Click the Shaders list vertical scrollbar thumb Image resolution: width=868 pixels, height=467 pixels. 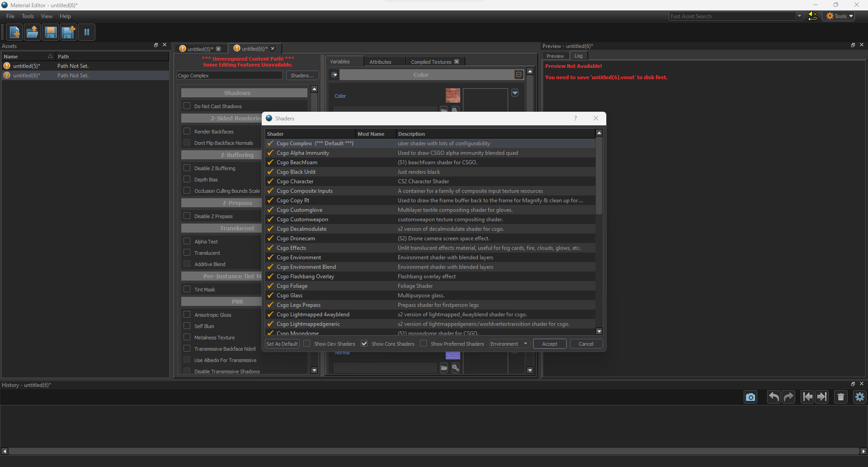click(599, 176)
